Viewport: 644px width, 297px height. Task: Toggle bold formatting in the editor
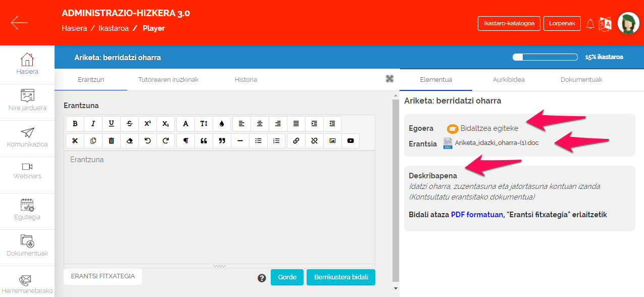click(x=75, y=124)
